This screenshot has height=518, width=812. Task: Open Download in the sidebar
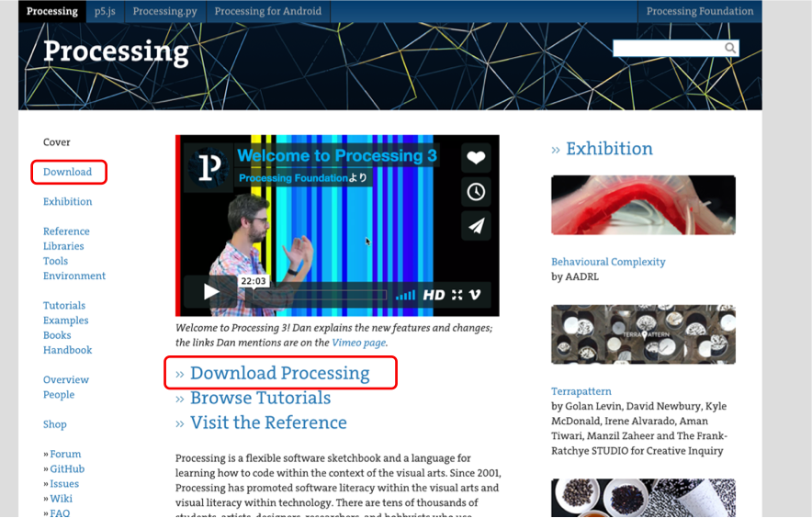(x=67, y=172)
